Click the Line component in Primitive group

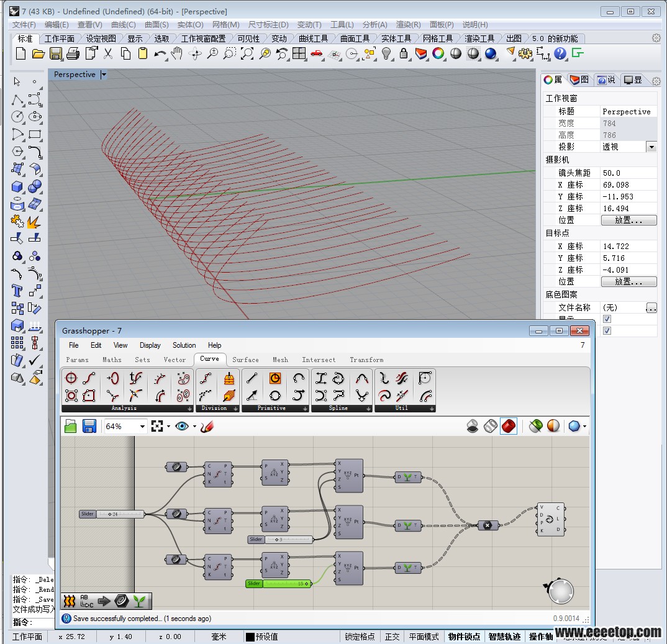pos(252,378)
